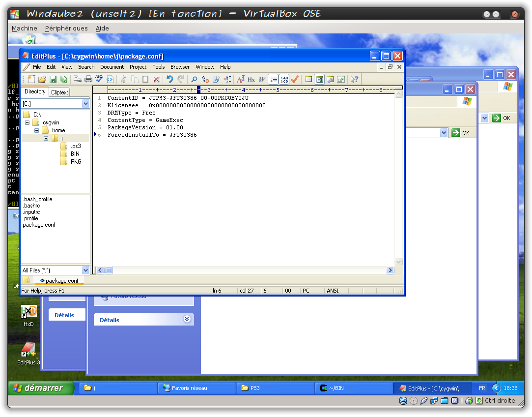Viewport: 532px width, 417px height.
Task: Click the system tray expand arrow
Action: (x=496, y=388)
